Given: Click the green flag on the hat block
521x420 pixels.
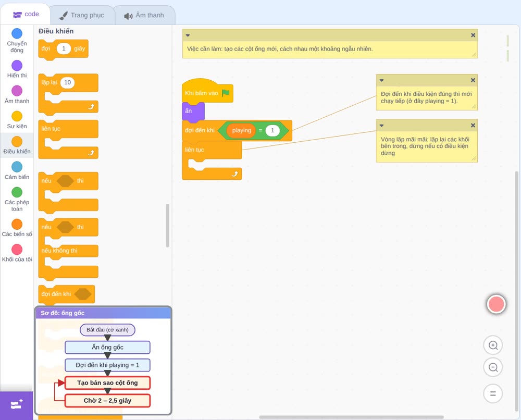Looking at the screenshot, I should pyautogui.click(x=226, y=93).
